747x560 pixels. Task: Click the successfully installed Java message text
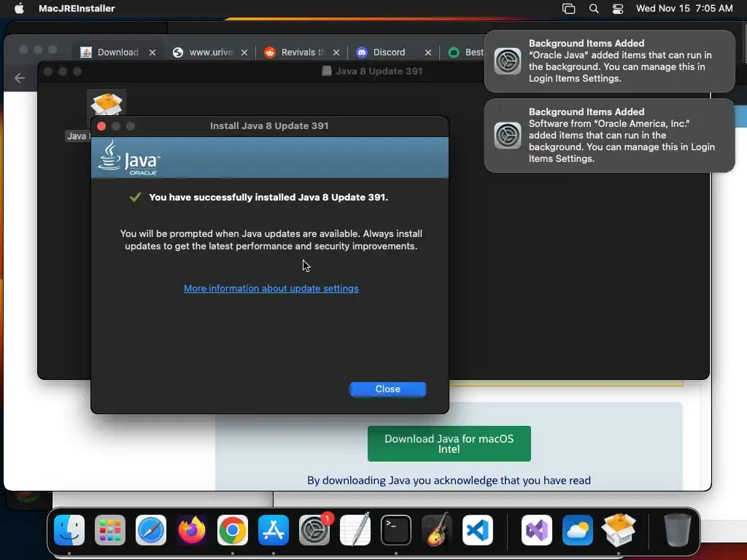tap(268, 197)
